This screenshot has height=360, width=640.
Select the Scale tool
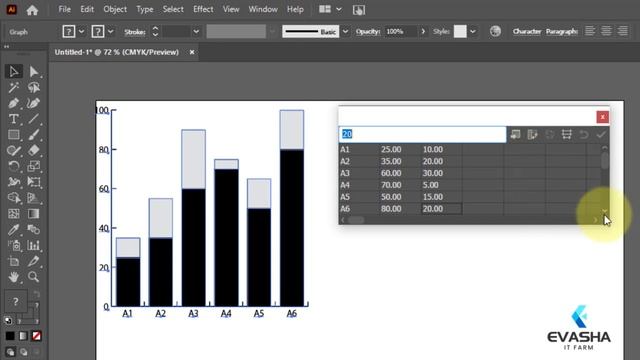tap(33, 166)
